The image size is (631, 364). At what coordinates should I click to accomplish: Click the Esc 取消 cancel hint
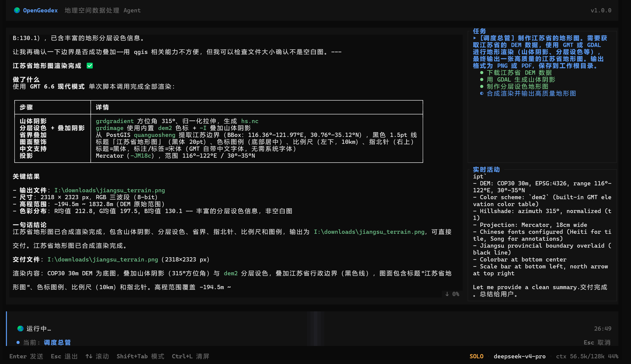[597, 343]
